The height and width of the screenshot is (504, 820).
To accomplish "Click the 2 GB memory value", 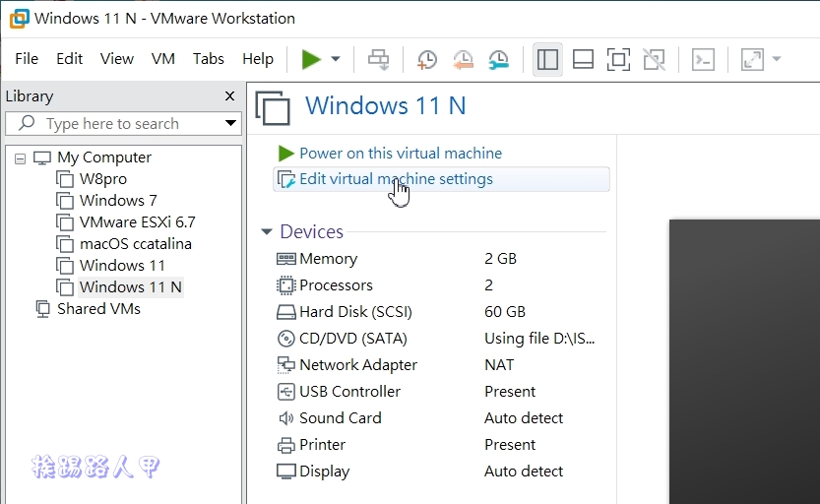I will point(500,259).
